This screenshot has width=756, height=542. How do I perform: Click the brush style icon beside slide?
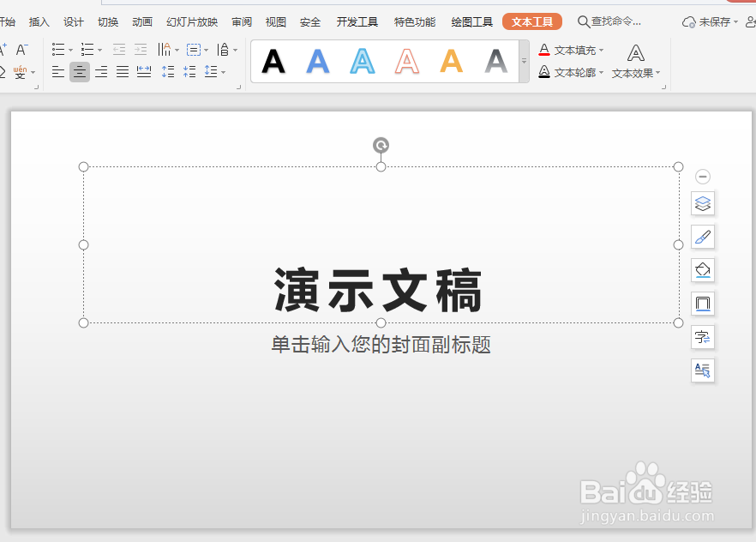703,237
